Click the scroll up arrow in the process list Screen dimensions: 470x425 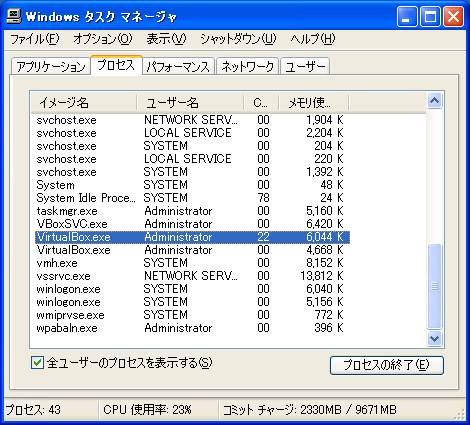point(434,101)
